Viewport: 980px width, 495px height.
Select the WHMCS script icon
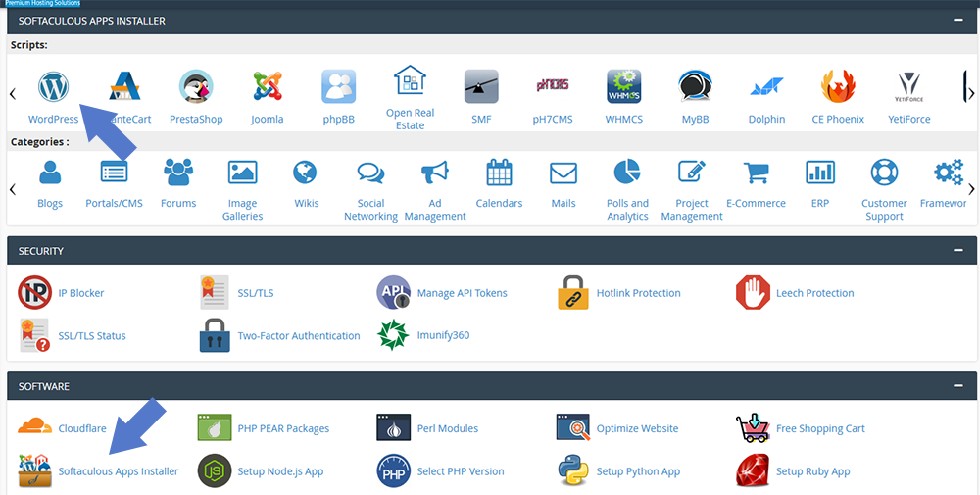point(623,86)
